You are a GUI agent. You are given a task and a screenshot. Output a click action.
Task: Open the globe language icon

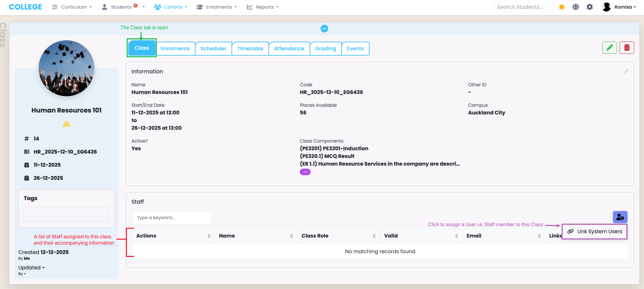coord(576,7)
